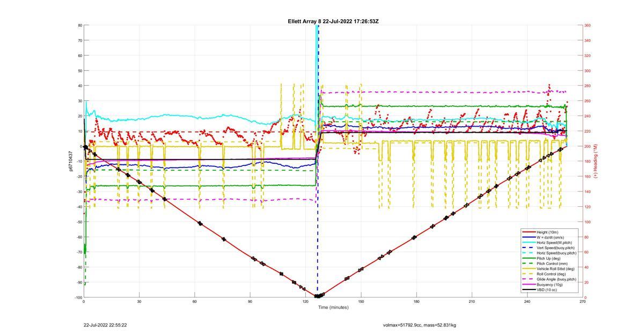Click the '80' tick on the left axis
Image resolution: width=644 pixels, height=334 pixels.
pyautogui.click(x=80, y=25)
